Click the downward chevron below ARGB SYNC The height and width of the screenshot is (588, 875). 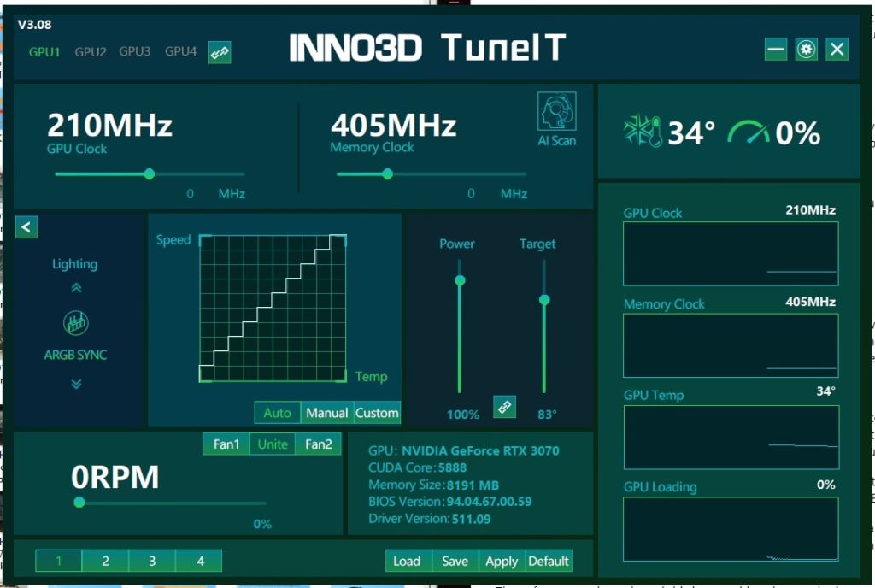coord(75,383)
